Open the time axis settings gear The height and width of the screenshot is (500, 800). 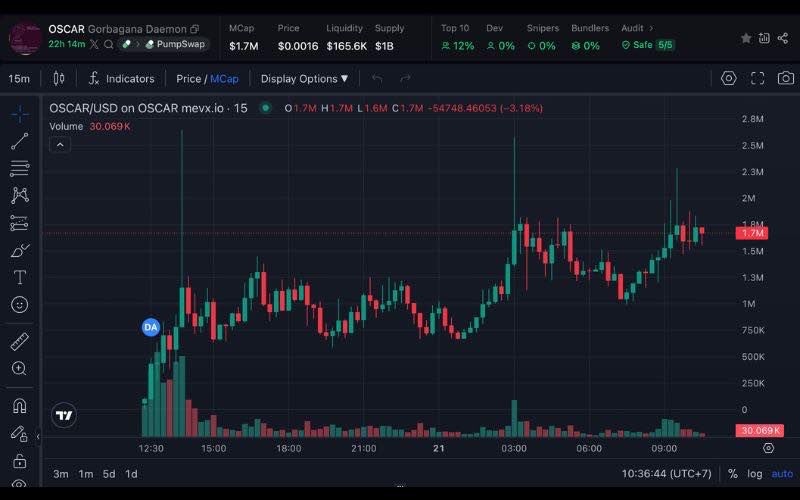coord(768,448)
